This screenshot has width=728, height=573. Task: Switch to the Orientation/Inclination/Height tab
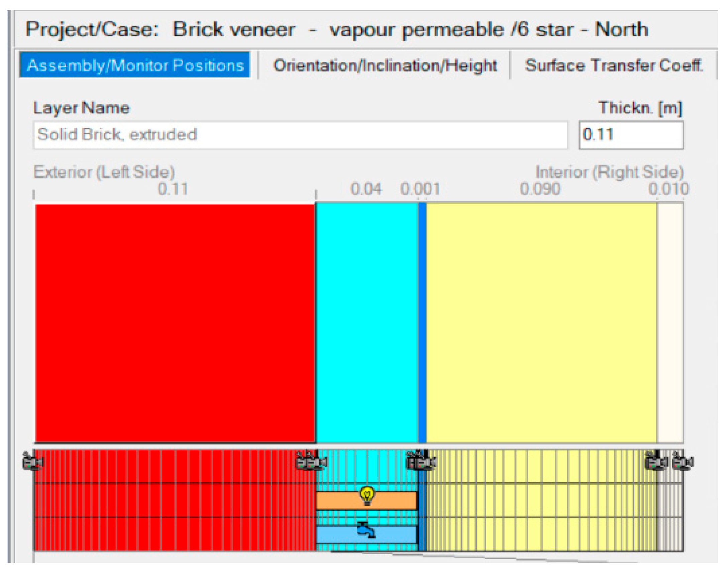pyautogui.click(x=385, y=66)
